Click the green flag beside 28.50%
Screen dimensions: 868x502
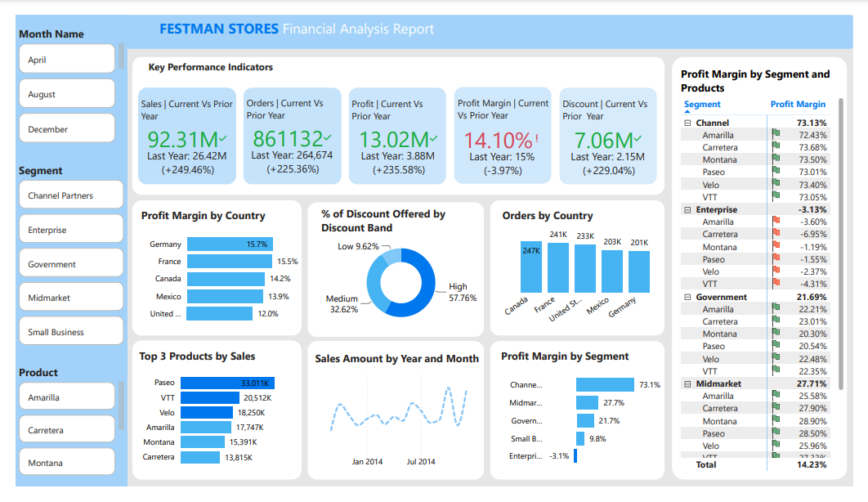(x=776, y=432)
